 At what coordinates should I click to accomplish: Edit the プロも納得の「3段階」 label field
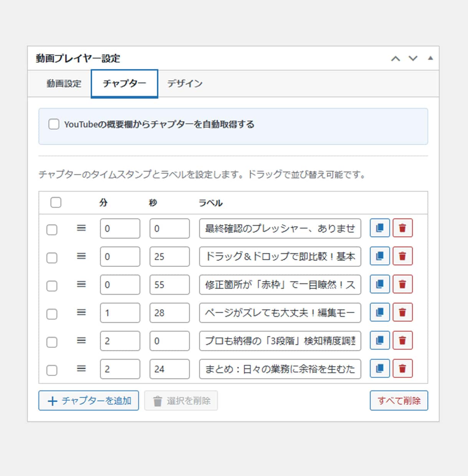pos(280,340)
